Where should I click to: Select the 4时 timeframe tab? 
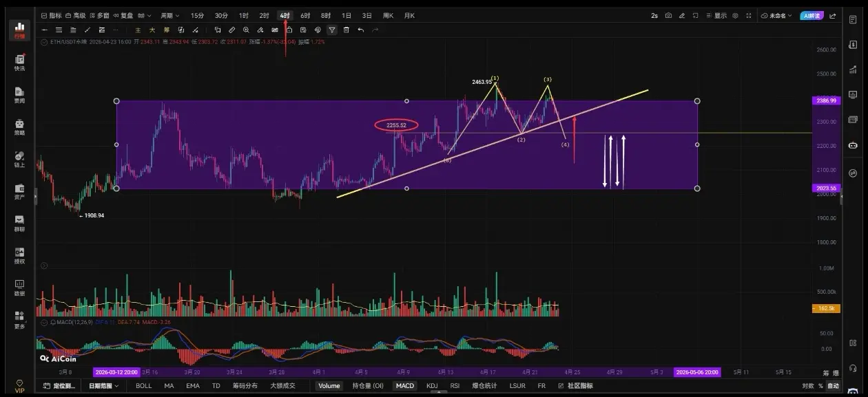tap(285, 15)
